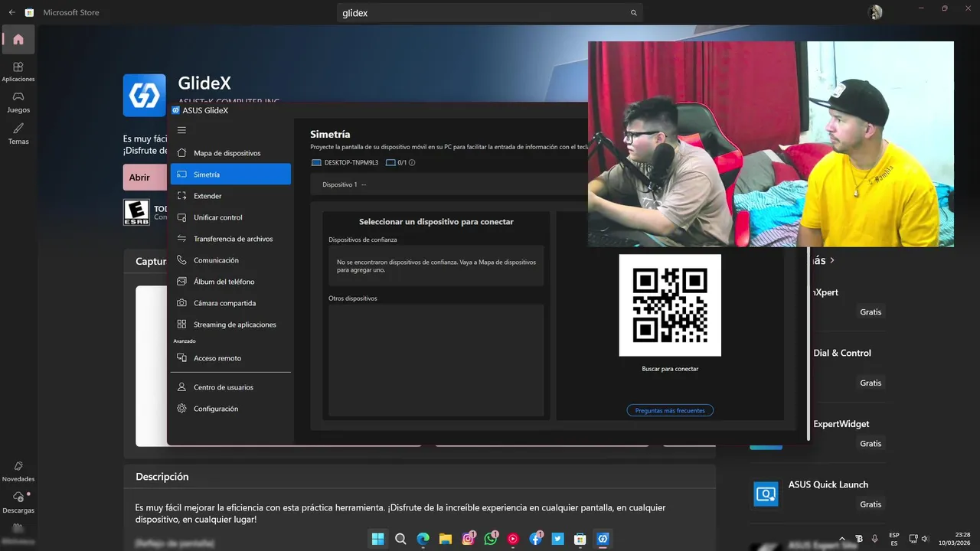Open the Store profile avatar
Viewport: 980px width, 551px height.
pos(875,12)
